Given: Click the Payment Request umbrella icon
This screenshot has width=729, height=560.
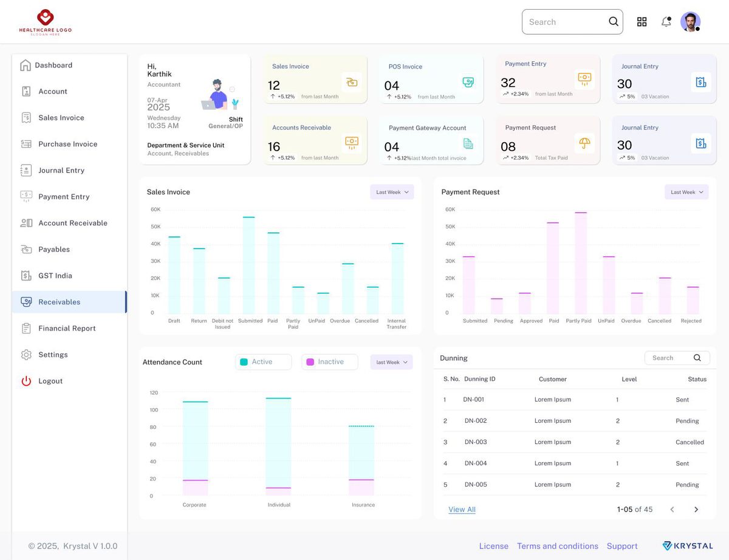Looking at the screenshot, I should [x=584, y=143].
